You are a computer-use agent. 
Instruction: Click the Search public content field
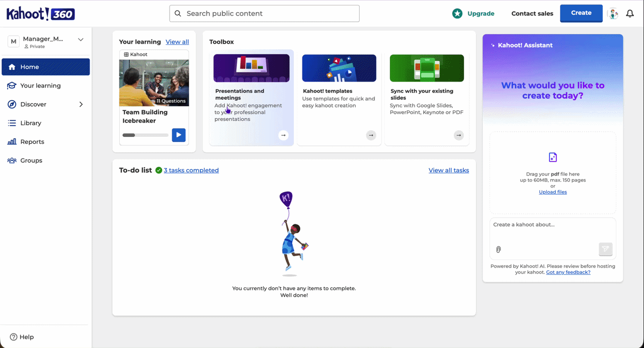[x=265, y=14]
